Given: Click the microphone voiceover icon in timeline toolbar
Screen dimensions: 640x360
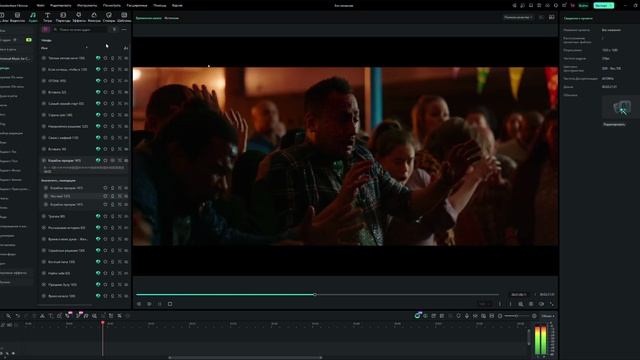Looking at the screenshot, I should (467, 316).
